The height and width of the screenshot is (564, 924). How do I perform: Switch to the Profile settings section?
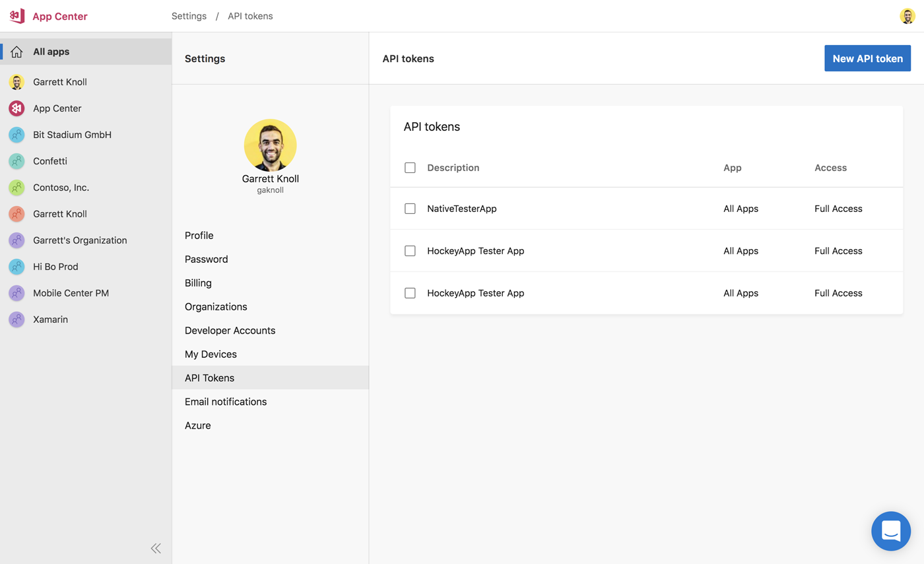tap(199, 235)
